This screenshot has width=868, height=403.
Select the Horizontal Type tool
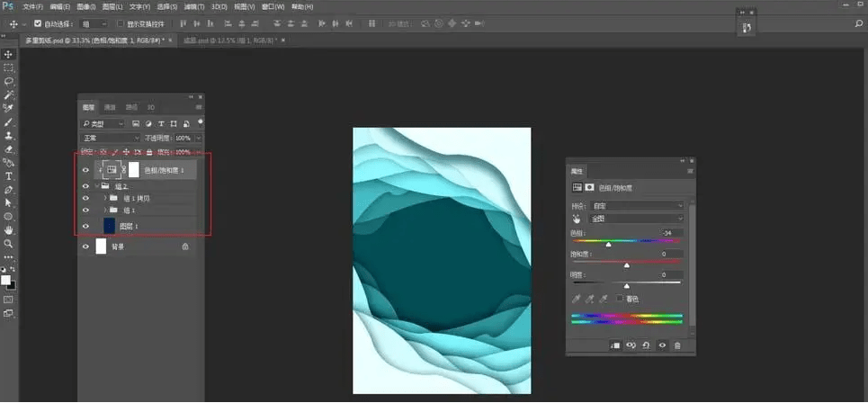pyautogui.click(x=9, y=176)
